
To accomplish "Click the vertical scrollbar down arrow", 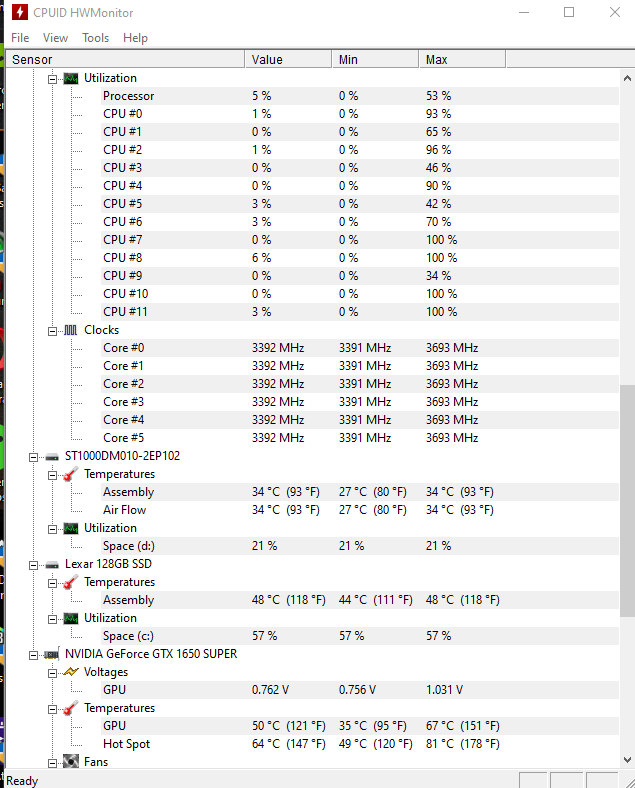I will pos(627,759).
